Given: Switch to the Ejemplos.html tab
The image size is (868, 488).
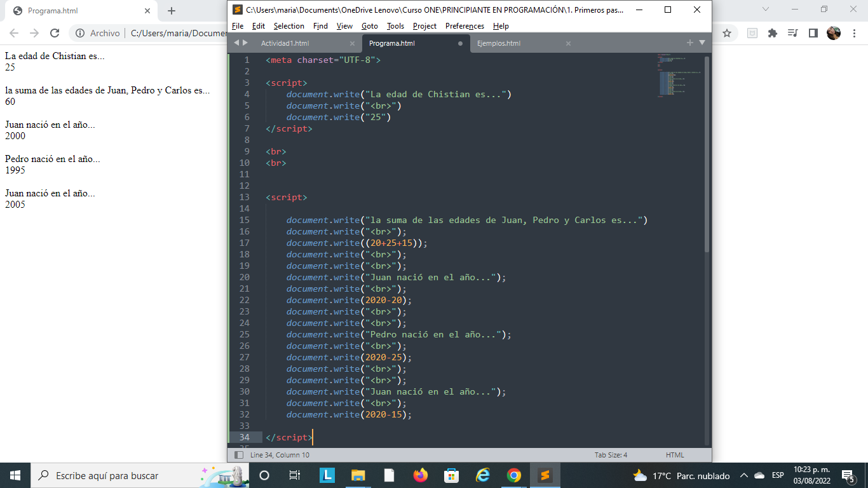Looking at the screenshot, I should click(499, 43).
